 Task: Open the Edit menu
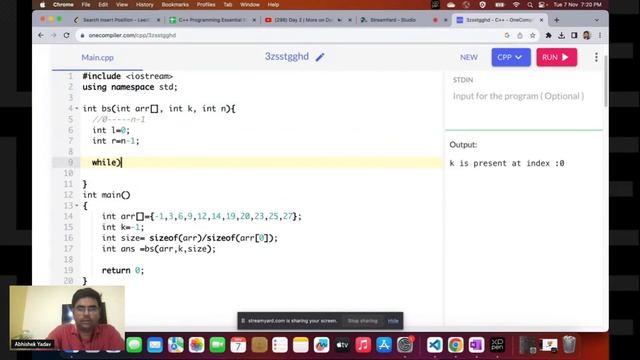point(103,4)
